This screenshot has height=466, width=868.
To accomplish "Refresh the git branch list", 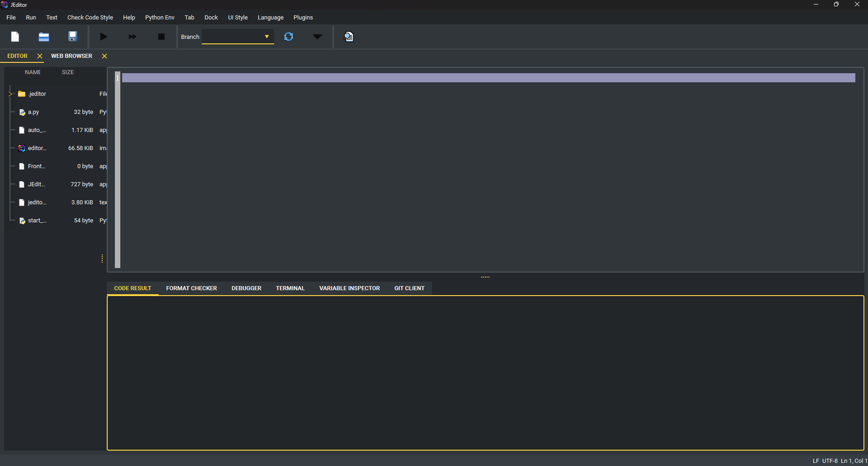I will pyautogui.click(x=289, y=37).
